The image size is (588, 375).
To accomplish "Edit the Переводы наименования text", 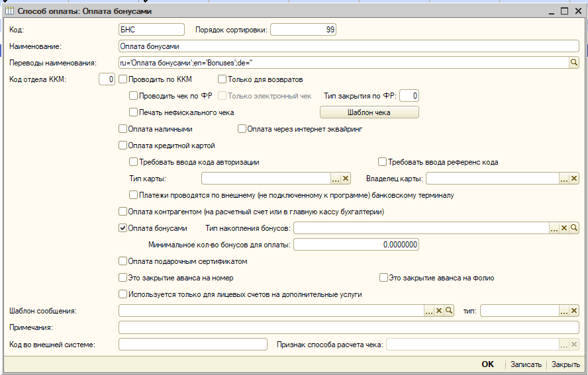I will click(x=344, y=63).
